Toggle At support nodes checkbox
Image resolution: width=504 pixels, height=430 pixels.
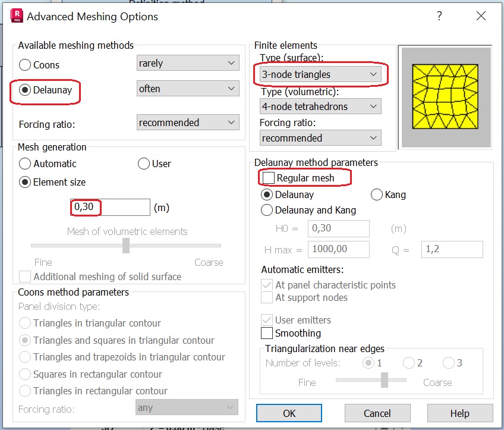[267, 297]
